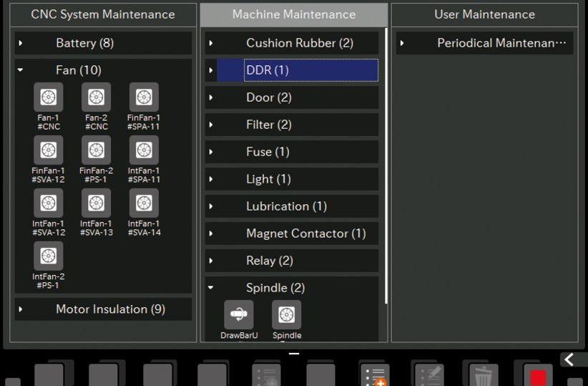The width and height of the screenshot is (588, 386).
Task: Collapse the Fan (10) category
Action: 103,70
